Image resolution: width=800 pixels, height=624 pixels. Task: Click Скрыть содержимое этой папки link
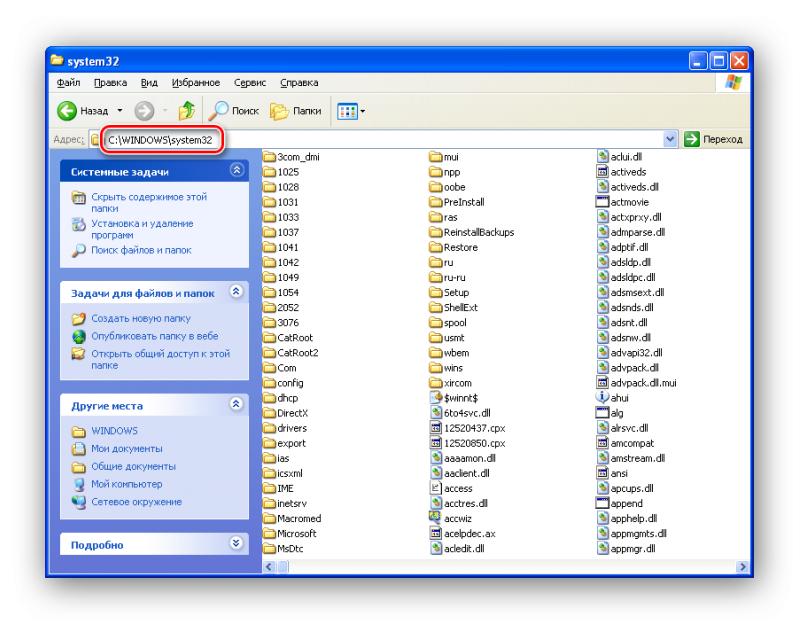tap(149, 203)
